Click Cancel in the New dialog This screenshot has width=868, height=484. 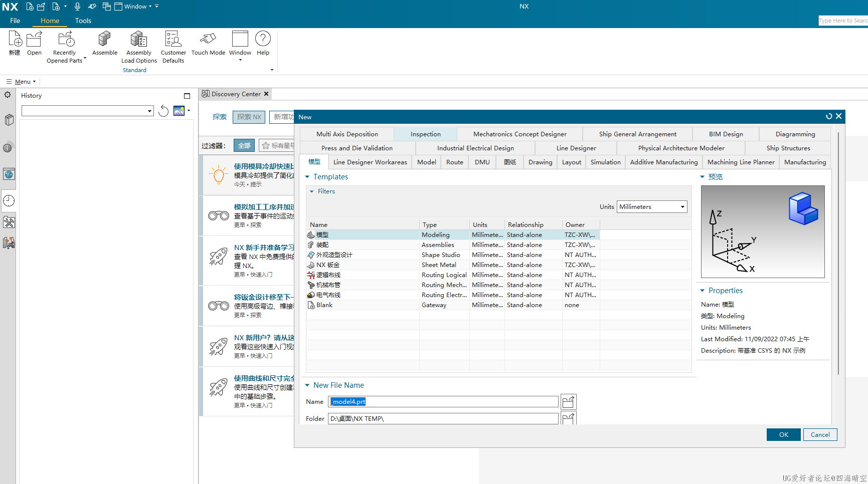(x=820, y=435)
